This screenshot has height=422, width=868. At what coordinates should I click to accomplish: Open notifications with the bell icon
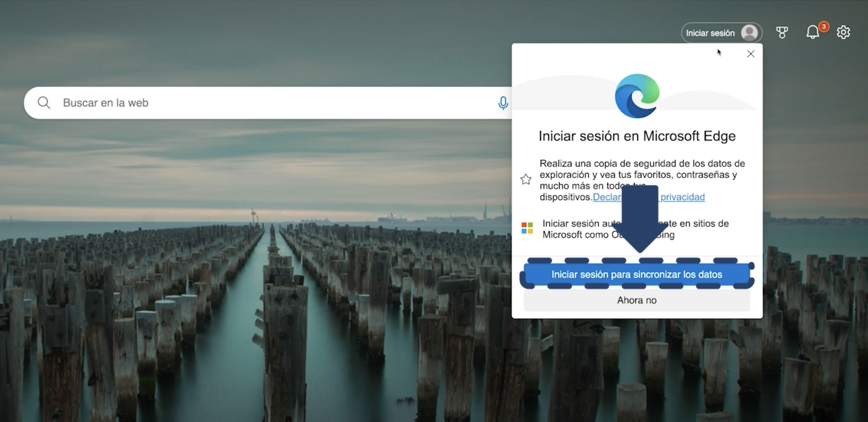[x=812, y=32]
